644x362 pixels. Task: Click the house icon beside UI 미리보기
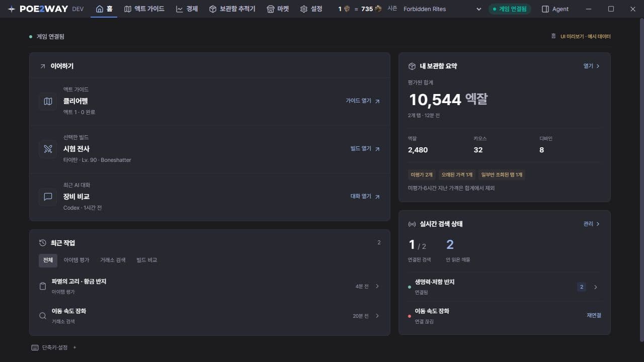(553, 36)
